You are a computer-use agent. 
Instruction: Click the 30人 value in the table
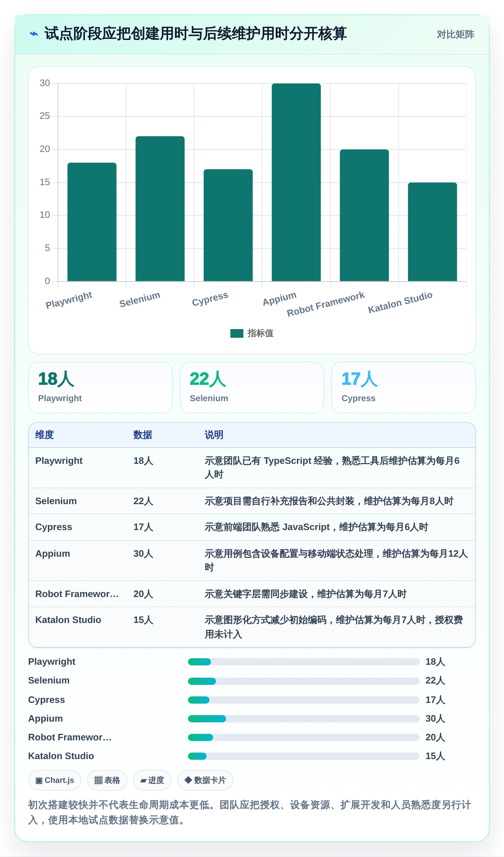pos(143,554)
